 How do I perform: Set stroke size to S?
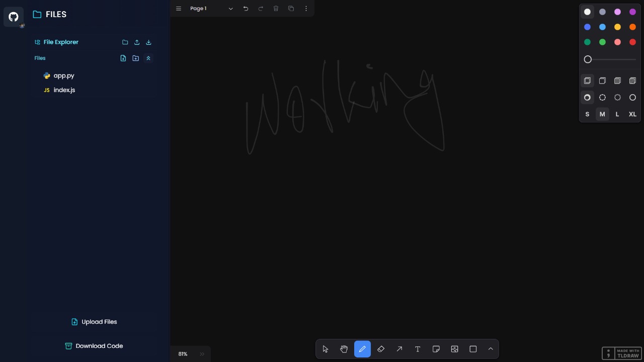(587, 114)
